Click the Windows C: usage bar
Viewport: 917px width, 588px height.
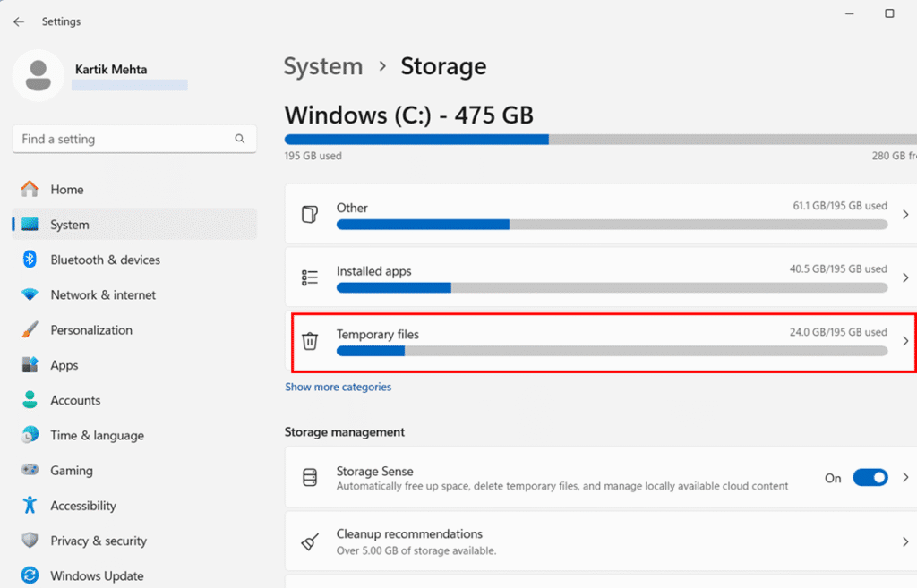(x=537, y=139)
